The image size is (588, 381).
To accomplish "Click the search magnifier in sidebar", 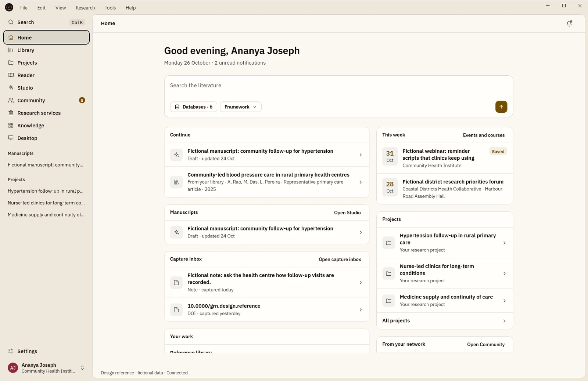I will [x=11, y=22].
